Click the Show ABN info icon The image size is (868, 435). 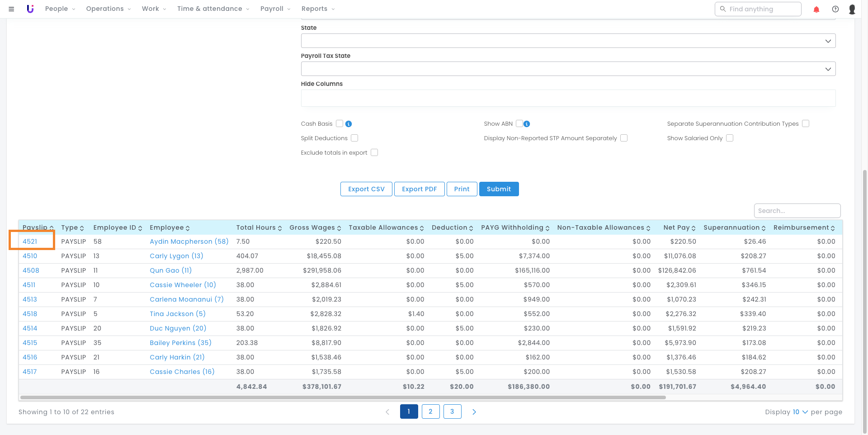coord(527,124)
